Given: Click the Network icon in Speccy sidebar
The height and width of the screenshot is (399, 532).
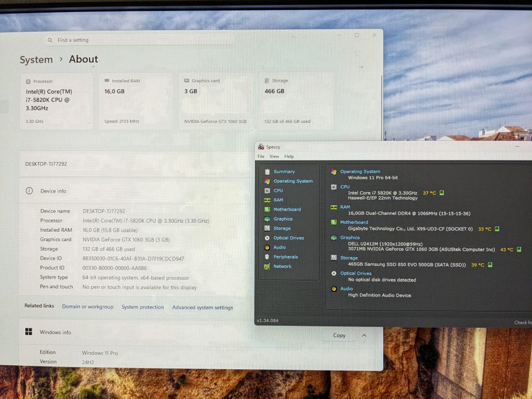Looking at the screenshot, I should pyautogui.click(x=267, y=267).
